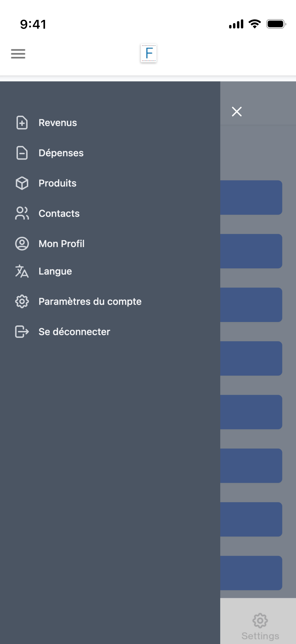Click the Langue translation icon
296x644 pixels.
[x=22, y=271]
